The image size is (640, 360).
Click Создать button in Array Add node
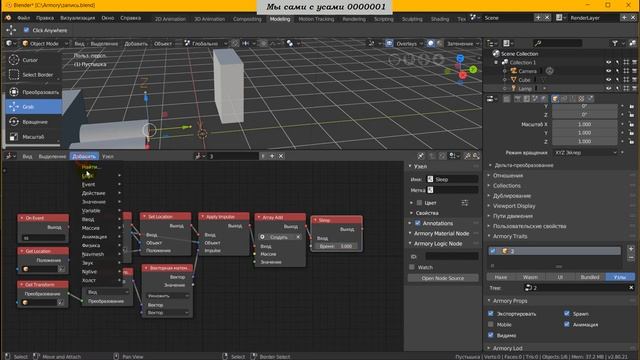[x=279, y=237]
